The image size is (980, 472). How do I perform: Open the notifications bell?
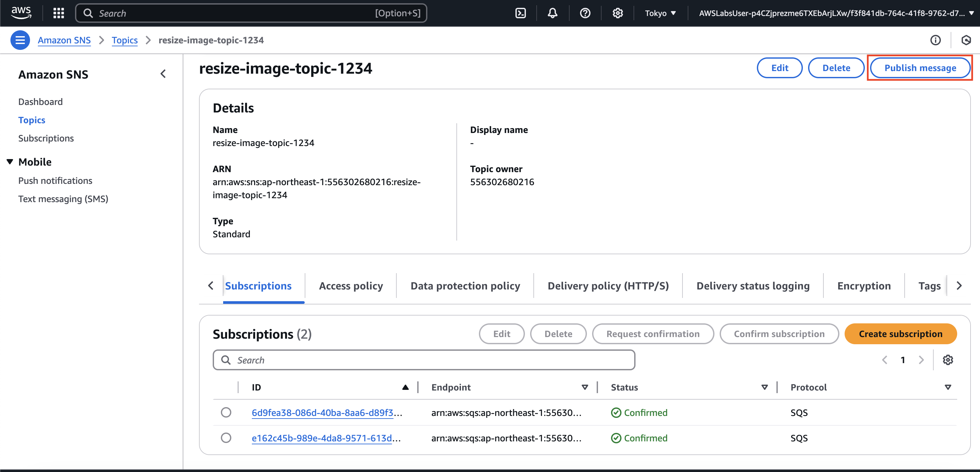click(x=552, y=13)
